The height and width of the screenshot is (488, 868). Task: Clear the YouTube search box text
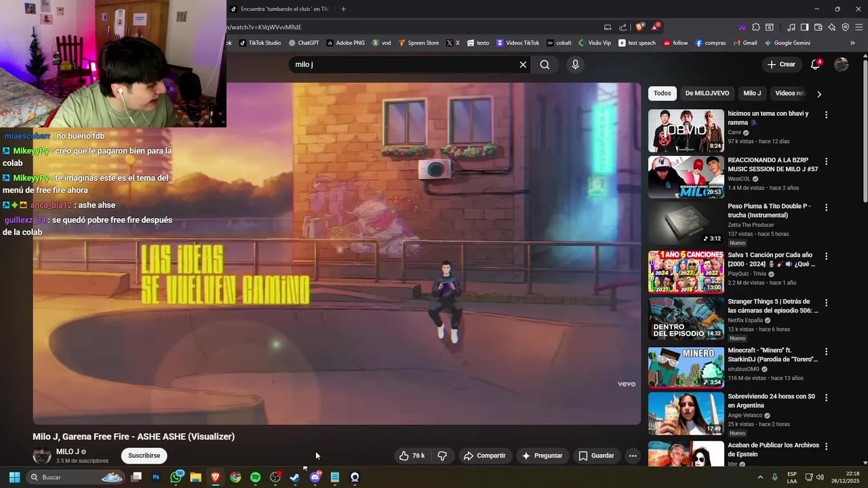pyautogui.click(x=523, y=64)
